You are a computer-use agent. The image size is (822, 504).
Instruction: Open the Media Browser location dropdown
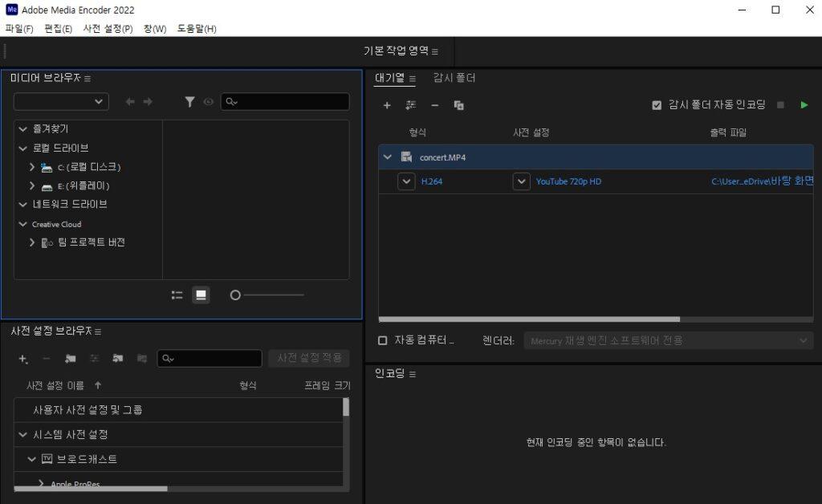(61, 102)
